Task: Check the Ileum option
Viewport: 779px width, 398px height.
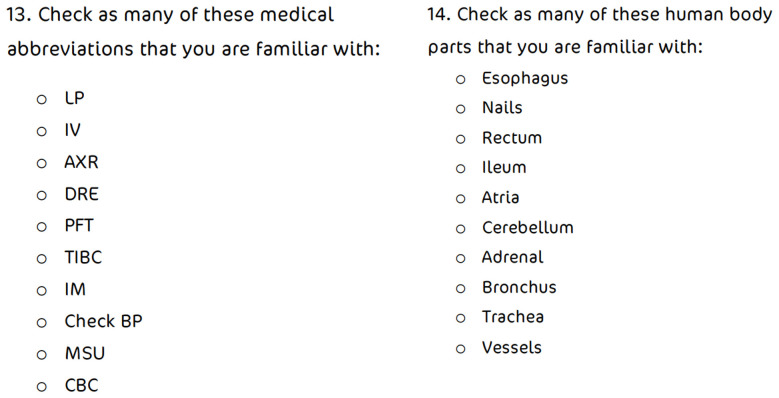Action: click(461, 169)
